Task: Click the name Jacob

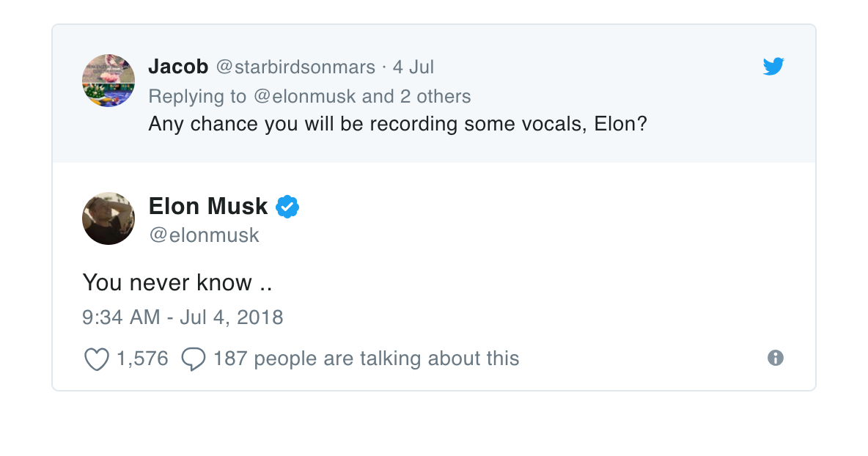Action: tap(178, 67)
